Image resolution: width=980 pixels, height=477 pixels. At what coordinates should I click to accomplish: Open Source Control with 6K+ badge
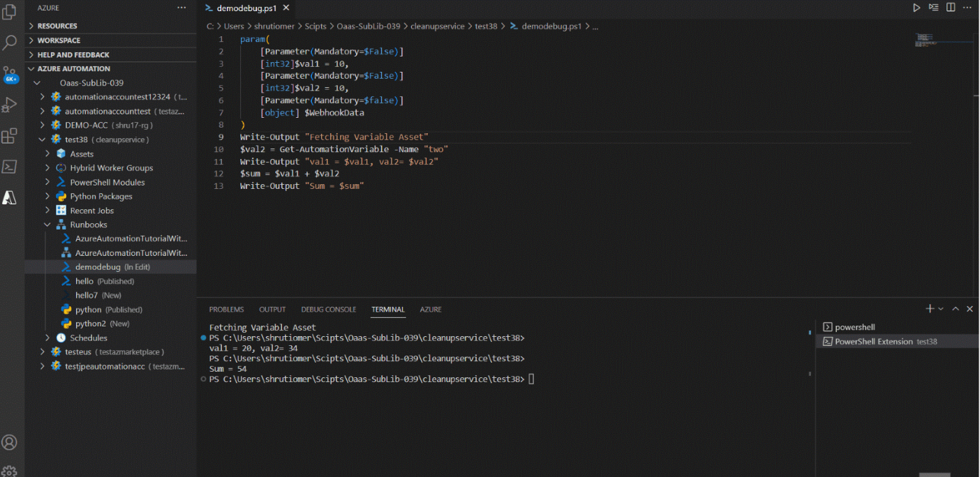10,74
